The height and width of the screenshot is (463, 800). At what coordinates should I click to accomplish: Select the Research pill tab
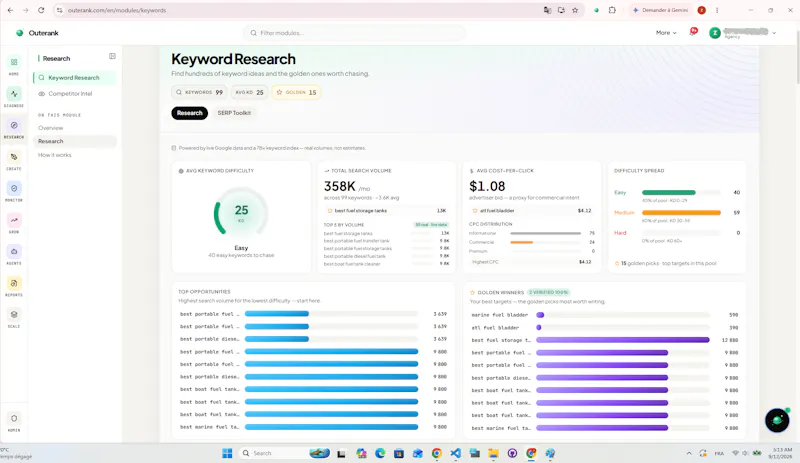click(x=189, y=113)
